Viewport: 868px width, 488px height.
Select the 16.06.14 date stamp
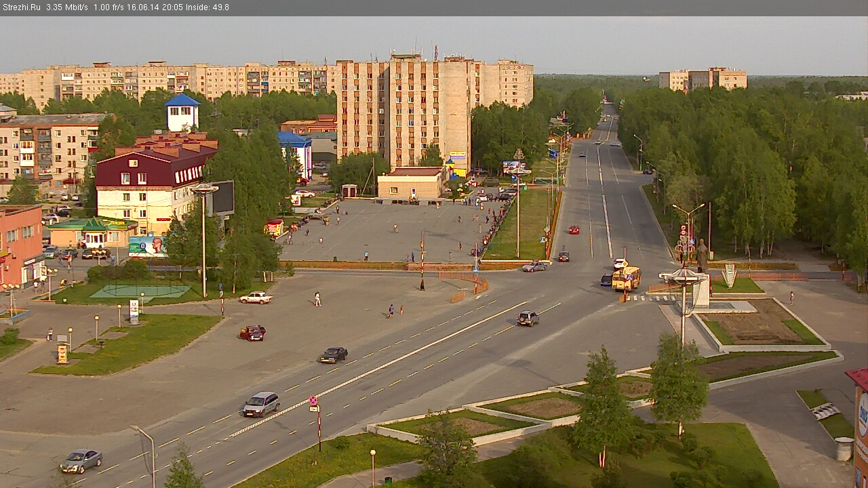[142, 7]
